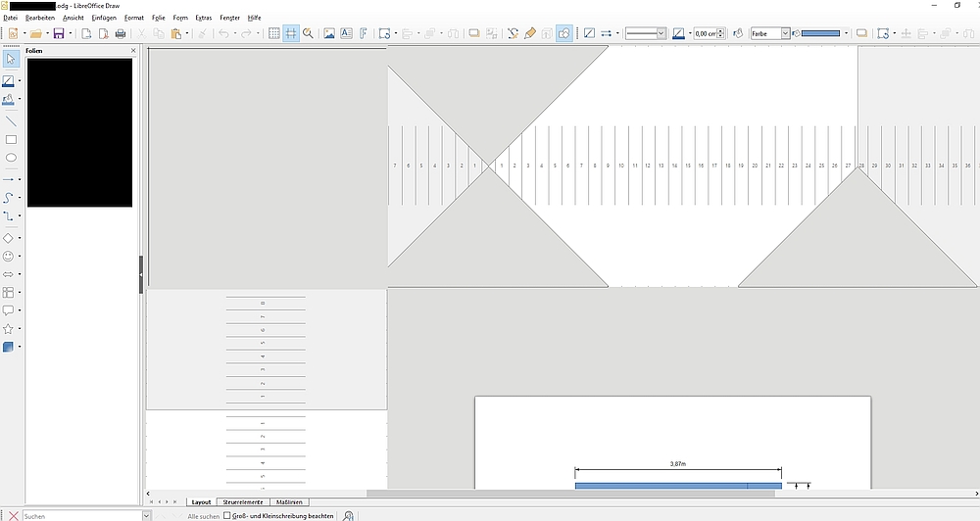This screenshot has height=521, width=980.
Task: Select the Connector tool
Action: click(x=8, y=215)
